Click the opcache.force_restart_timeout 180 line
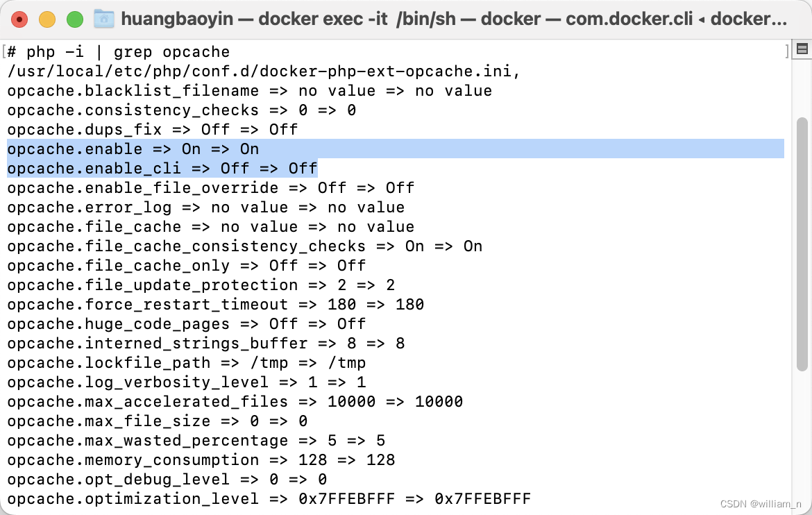812x515 pixels. pyautogui.click(x=215, y=304)
